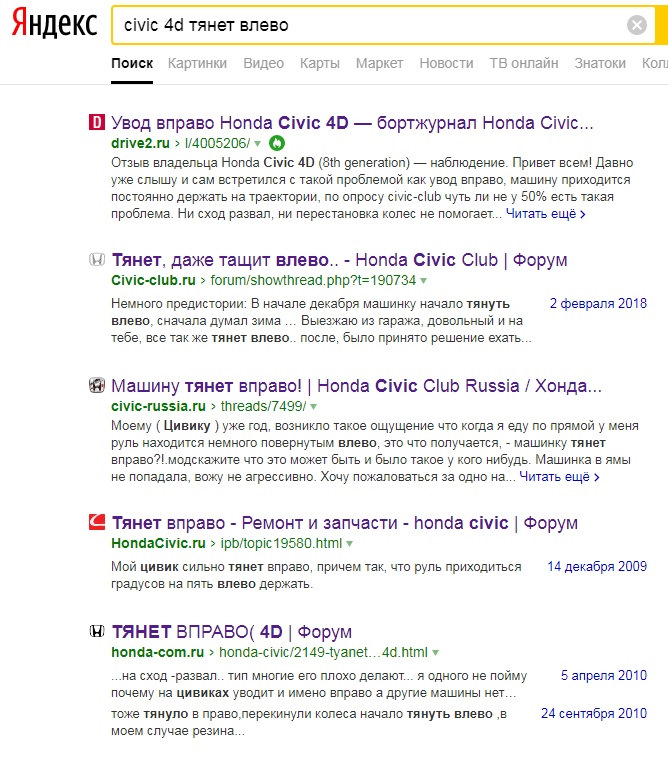Switch to the Картинки tab
Image resolution: width=668 pixels, height=757 pixels.
click(197, 63)
